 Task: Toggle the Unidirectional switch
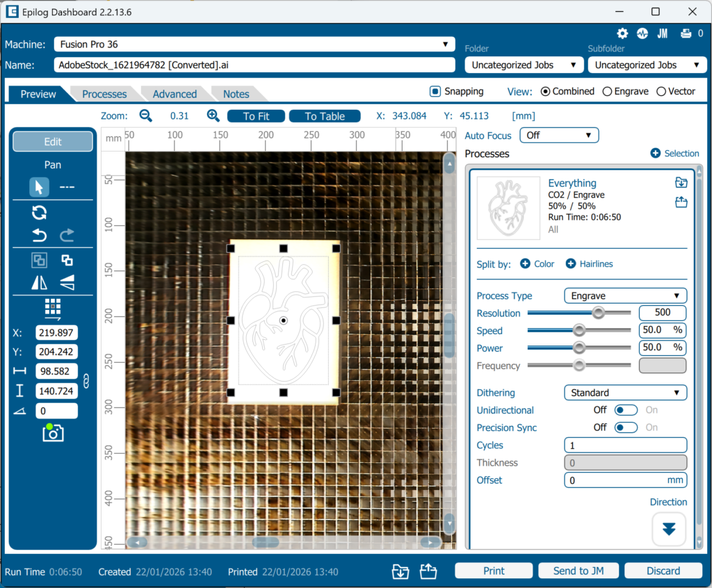(626, 410)
